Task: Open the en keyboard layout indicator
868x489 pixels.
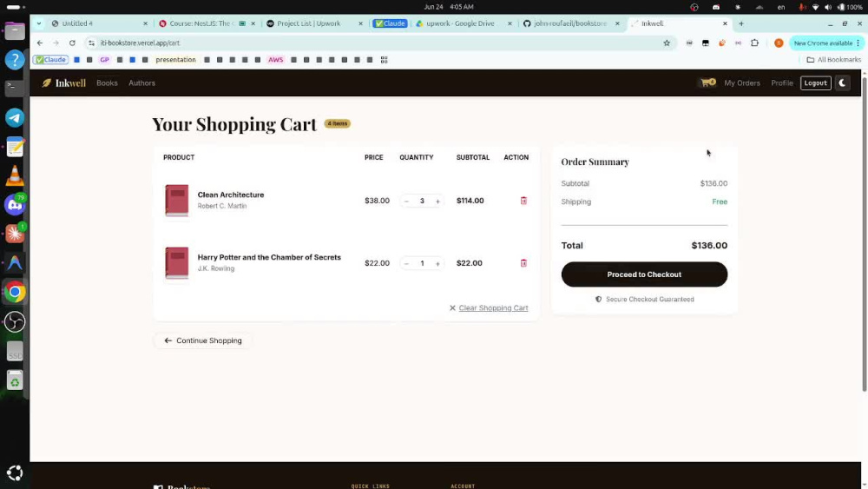Action: click(x=781, y=7)
